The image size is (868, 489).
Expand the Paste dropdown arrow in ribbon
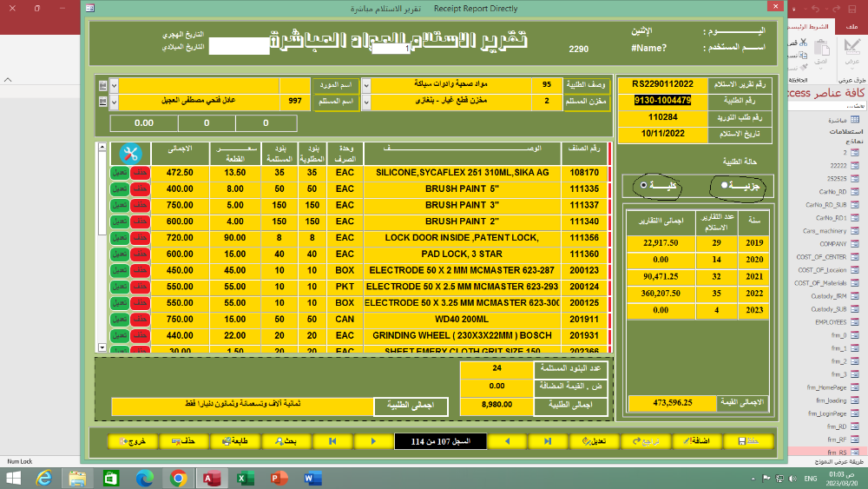[821, 69]
